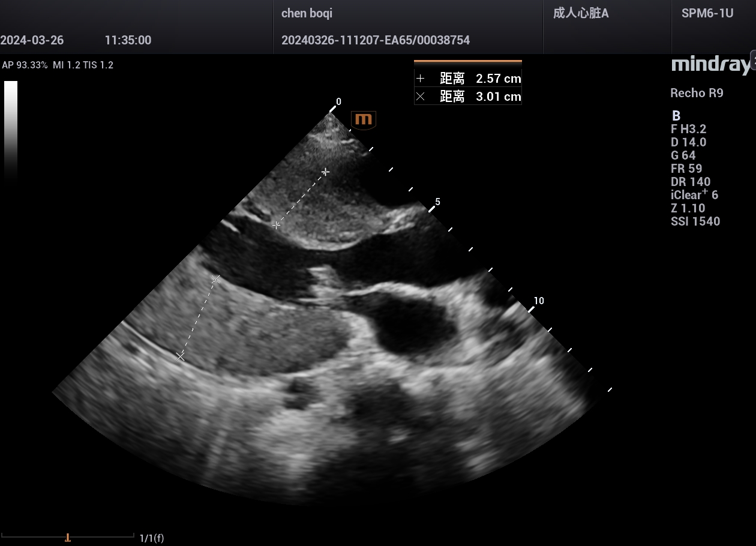Select the lower plus caliper endpoint
The width and height of the screenshot is (756, 546).
tap(276, 225)
